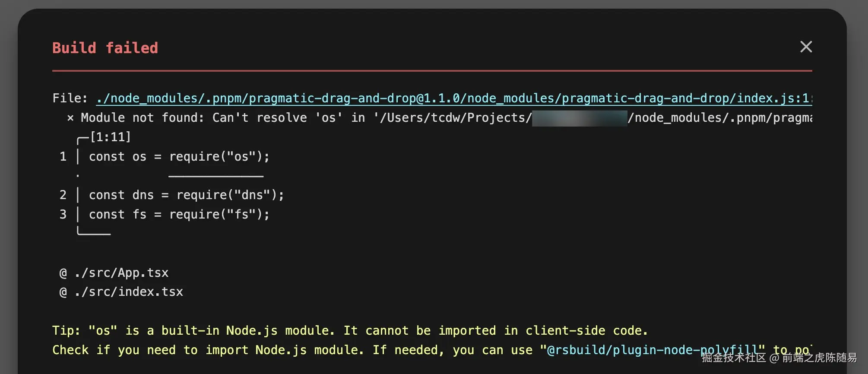Click the const fs require code line
The width and height of the screenshot is (868, 374).
click(179, 215)
